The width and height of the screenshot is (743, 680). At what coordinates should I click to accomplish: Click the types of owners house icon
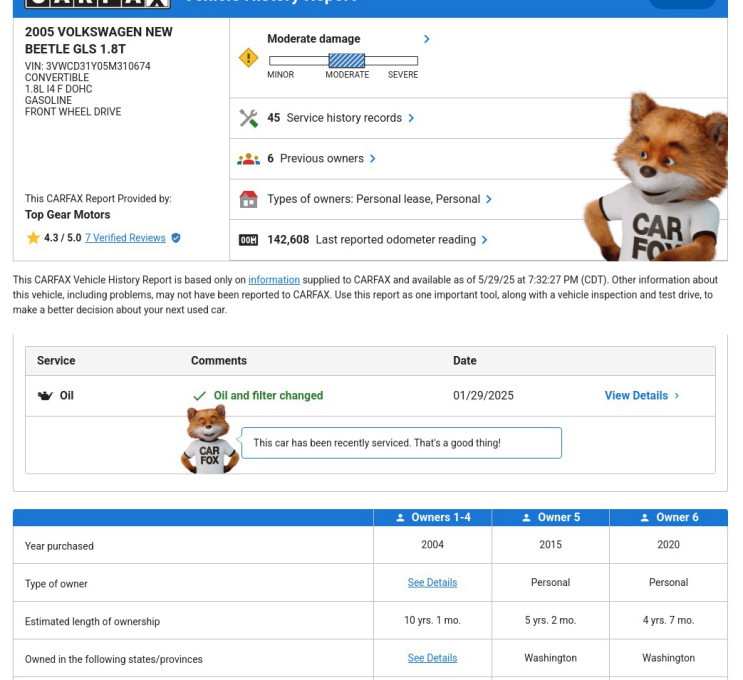(x=248, y=199)
